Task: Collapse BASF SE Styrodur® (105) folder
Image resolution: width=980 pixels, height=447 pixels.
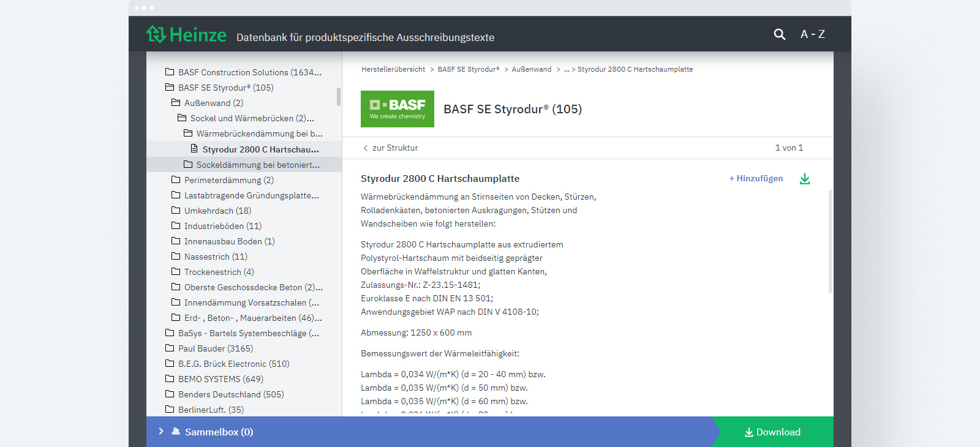Action: tap(219, 88)
